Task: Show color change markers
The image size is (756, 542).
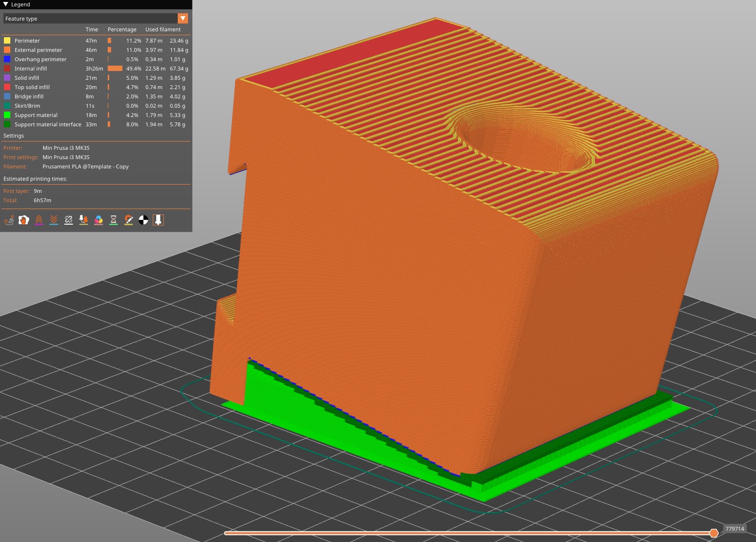Action: coord(99,220)
